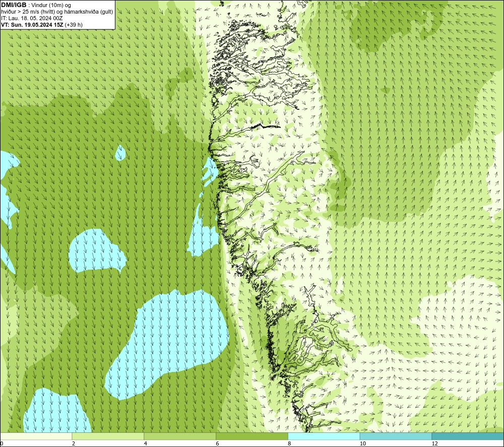Click the 'VT: Sun. 19.05.2024 15Z' line
Viewport: 504px width, 447px height.
[42, 25]
